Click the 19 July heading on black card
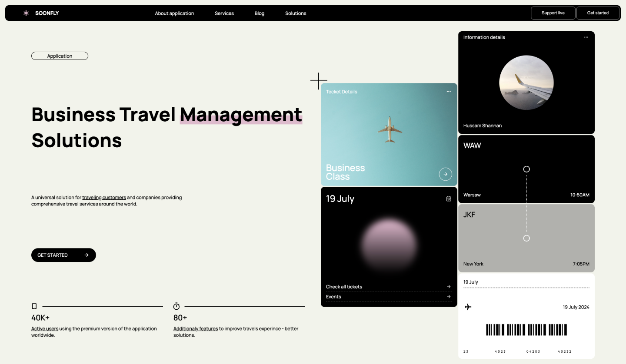Screen dimensions: 626x364 coord(340,199)
